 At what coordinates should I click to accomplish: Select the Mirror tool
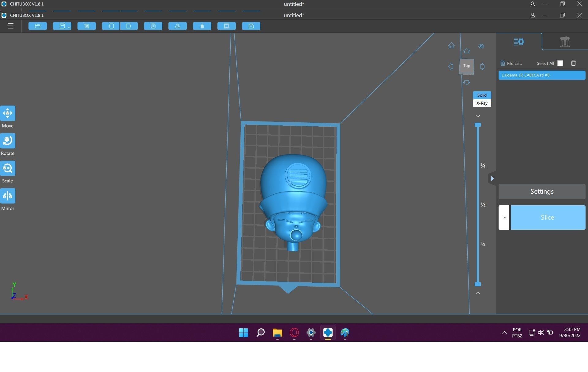8,196
